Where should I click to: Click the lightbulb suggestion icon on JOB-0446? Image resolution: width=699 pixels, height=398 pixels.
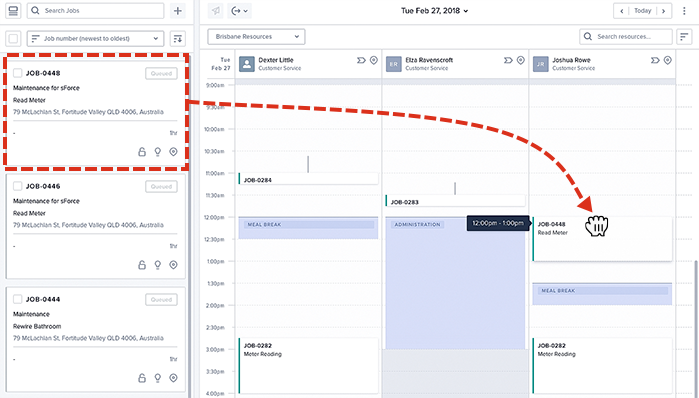(x=157, y=265)
